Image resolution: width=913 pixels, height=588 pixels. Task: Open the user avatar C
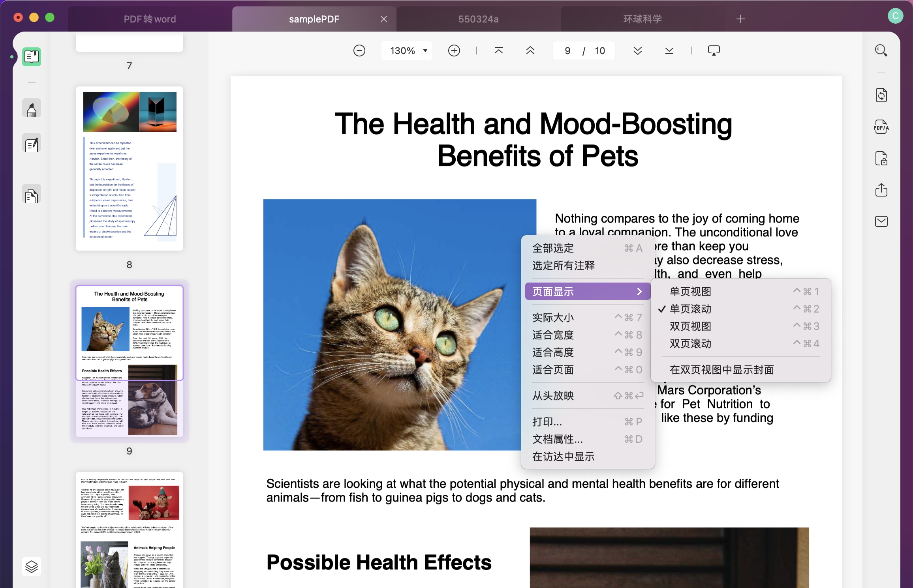(895, 16)
